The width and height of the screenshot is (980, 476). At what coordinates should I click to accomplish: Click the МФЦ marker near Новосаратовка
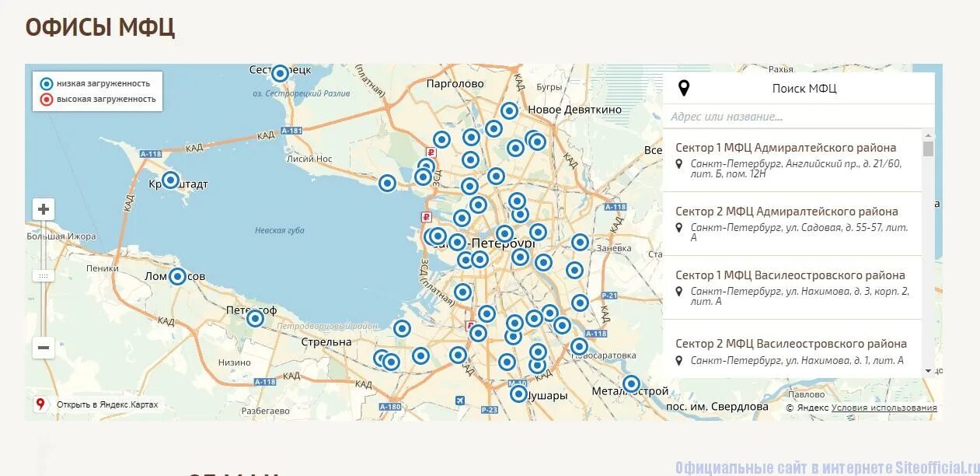[579, 346]
